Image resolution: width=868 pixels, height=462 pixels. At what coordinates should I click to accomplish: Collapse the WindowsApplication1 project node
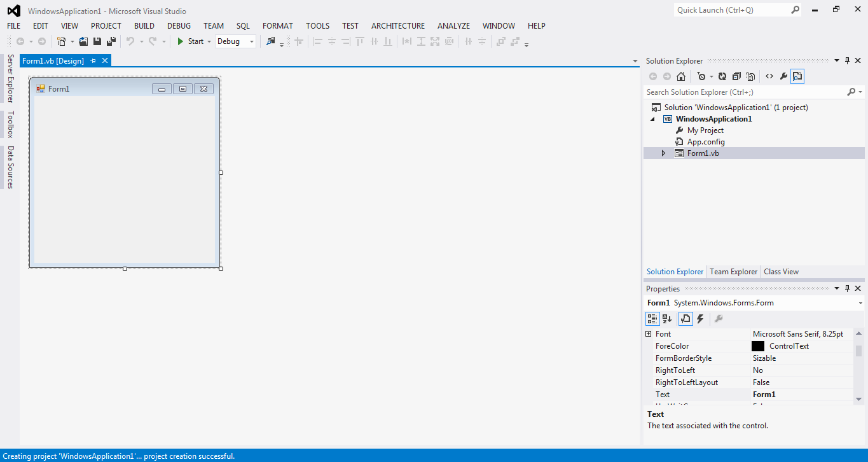pos(653,119)
